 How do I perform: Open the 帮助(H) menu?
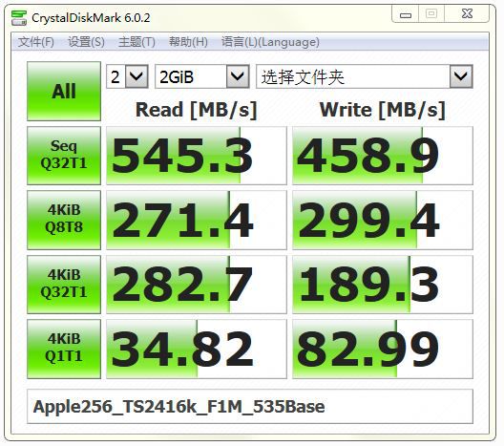(x=188, y=42)
